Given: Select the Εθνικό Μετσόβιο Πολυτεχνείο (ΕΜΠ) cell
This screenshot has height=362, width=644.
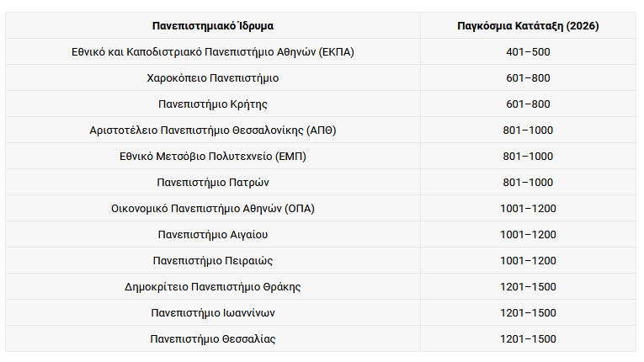Looking at the screenshot, I should 213,156.
